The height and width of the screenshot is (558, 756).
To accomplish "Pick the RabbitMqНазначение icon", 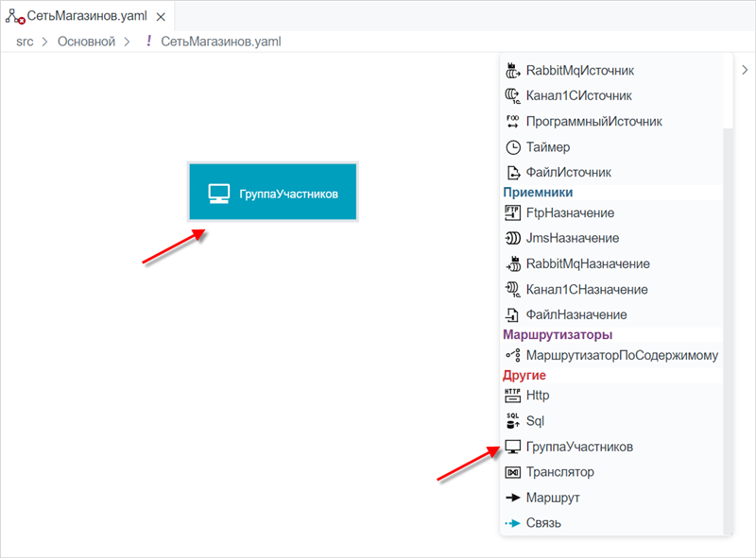I will [512, 263].
